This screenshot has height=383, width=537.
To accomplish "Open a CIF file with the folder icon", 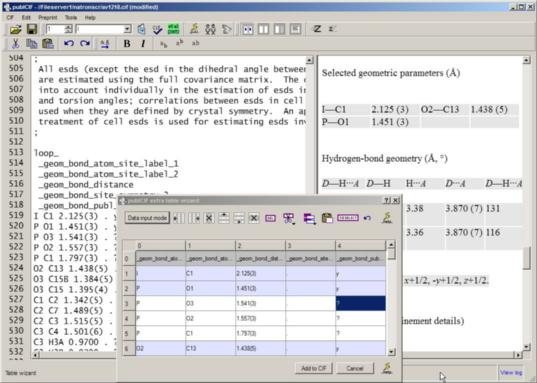I will pos(15,29).
